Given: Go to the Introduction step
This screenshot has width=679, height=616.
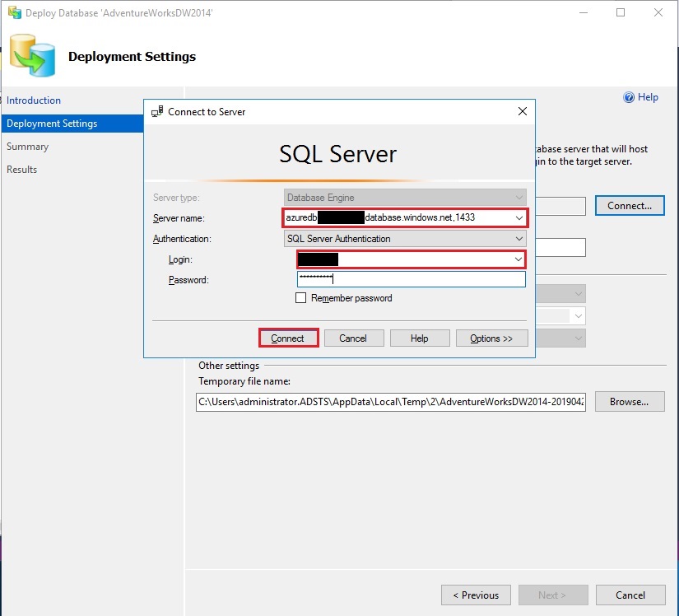Looking at the screenshot, I should tap(34, 100).
